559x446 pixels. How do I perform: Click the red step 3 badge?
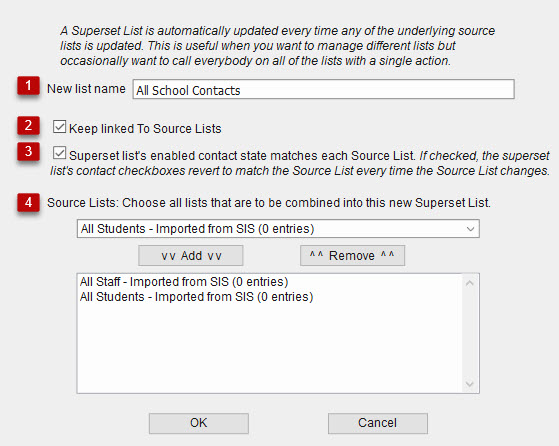[x=28, y=152]
